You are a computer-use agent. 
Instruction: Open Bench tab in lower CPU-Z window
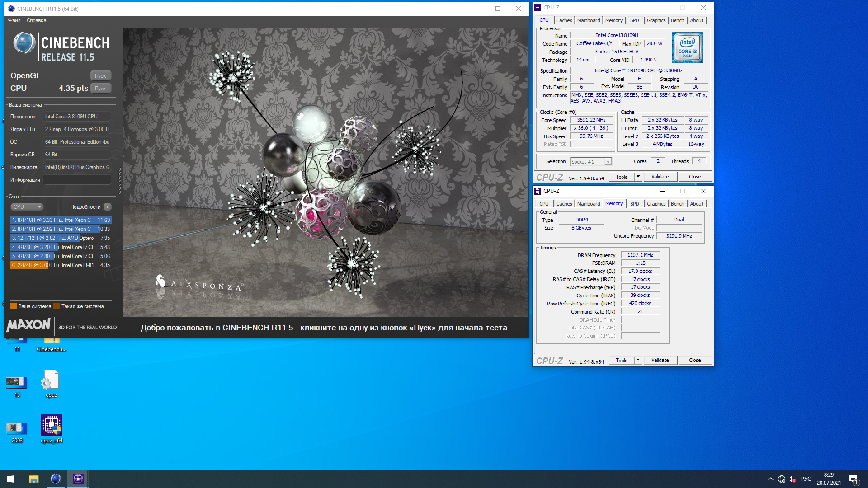677,204
